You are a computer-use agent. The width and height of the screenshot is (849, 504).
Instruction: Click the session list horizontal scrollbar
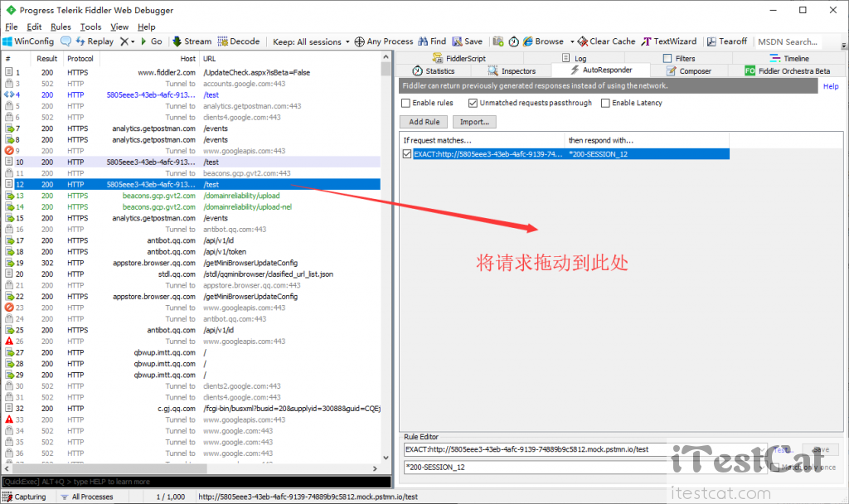coord(190,468)
